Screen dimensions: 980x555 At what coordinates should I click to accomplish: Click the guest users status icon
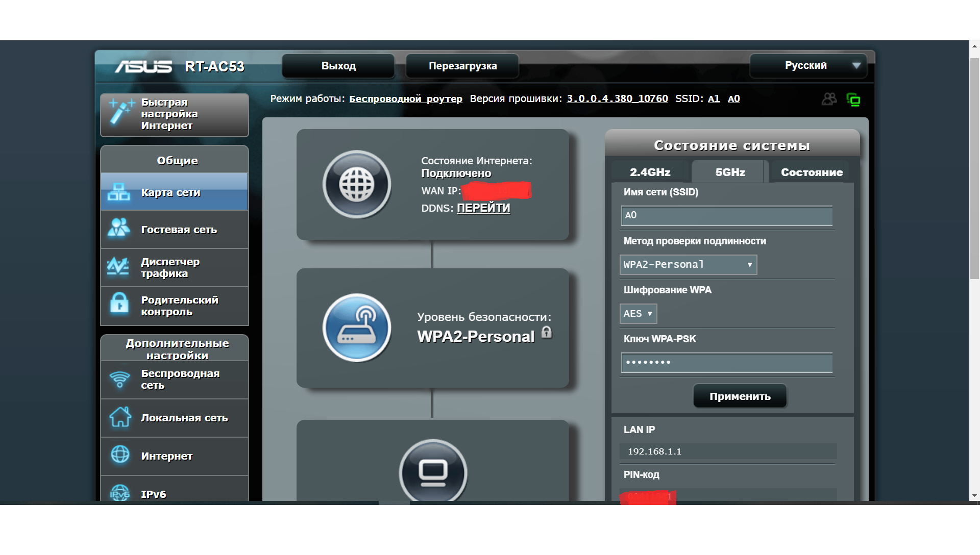point(829,99)
